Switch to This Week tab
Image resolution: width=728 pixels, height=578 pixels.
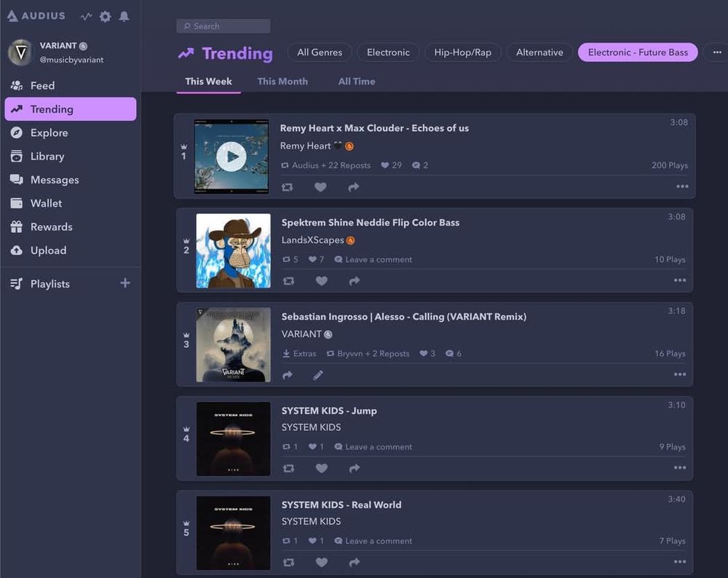coord(208,82)
